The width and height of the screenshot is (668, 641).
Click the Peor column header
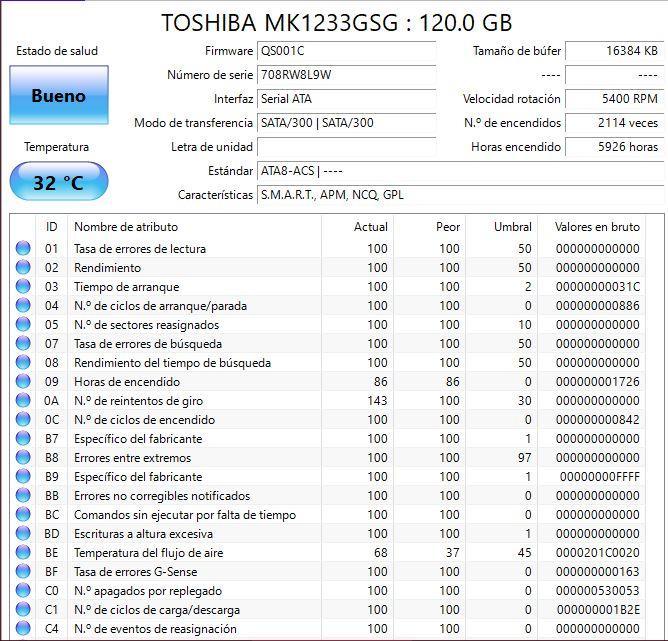click(x=448, y=227)
